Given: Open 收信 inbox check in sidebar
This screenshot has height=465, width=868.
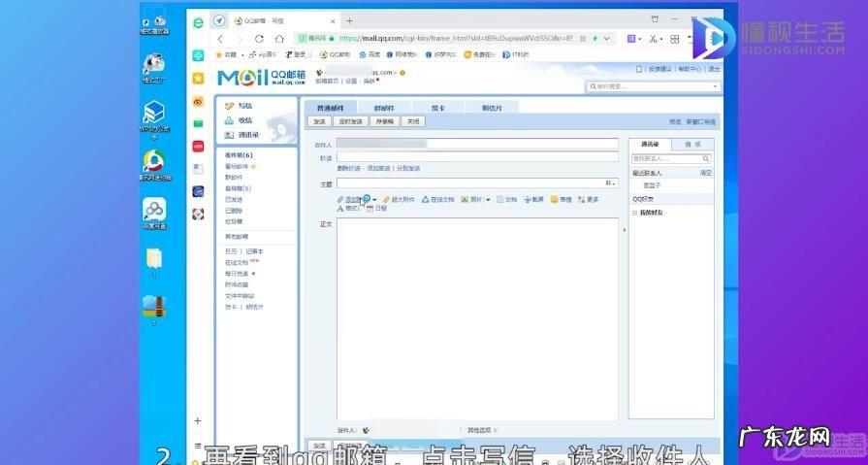Looking at the screenshot, I should (x=230, y=120).
